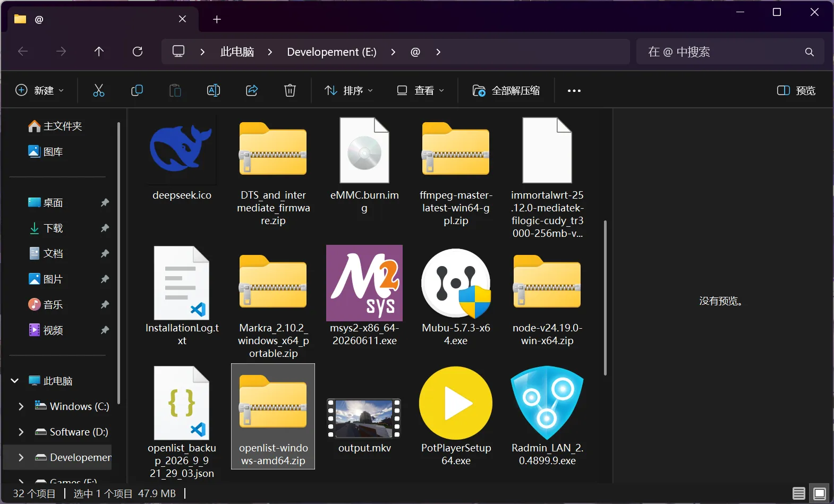Expand the Windows (C:) drive node

[21, 406]
